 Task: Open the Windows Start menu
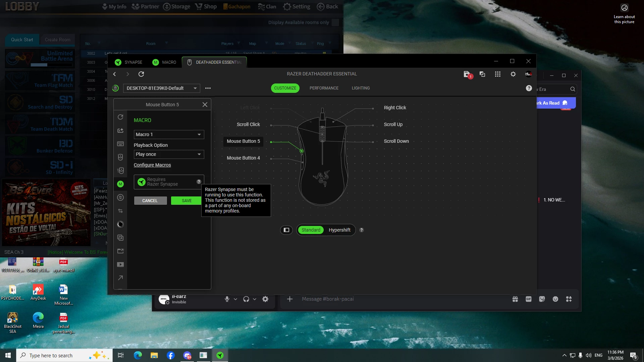(8, 355)
